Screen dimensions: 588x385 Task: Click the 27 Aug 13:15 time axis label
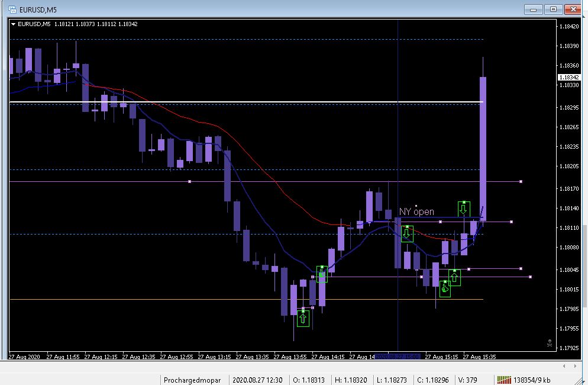214,357
